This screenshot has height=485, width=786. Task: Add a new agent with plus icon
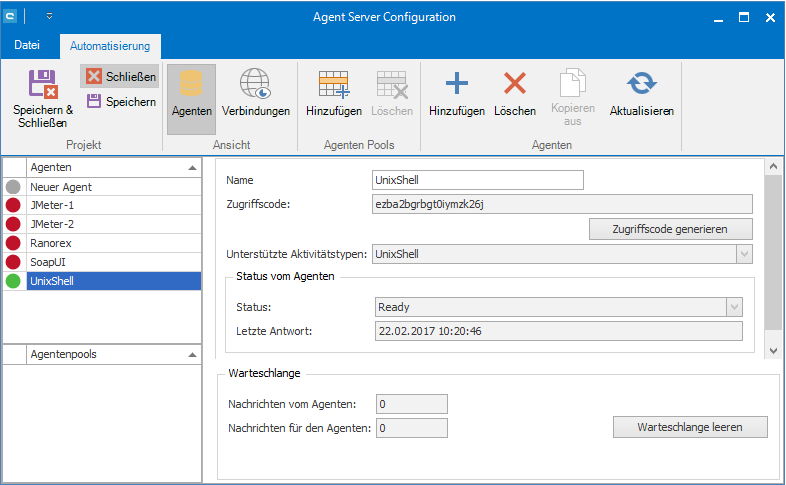pos(457,86)
